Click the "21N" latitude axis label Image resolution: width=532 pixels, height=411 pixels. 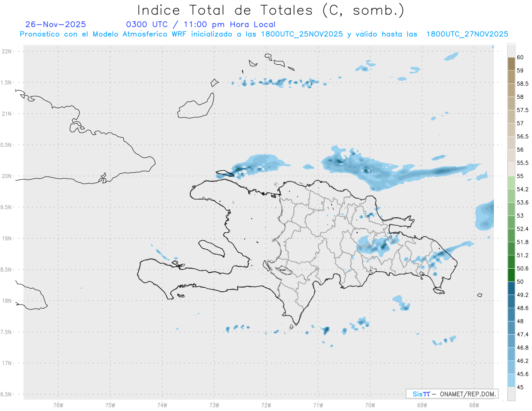[6, 114]
